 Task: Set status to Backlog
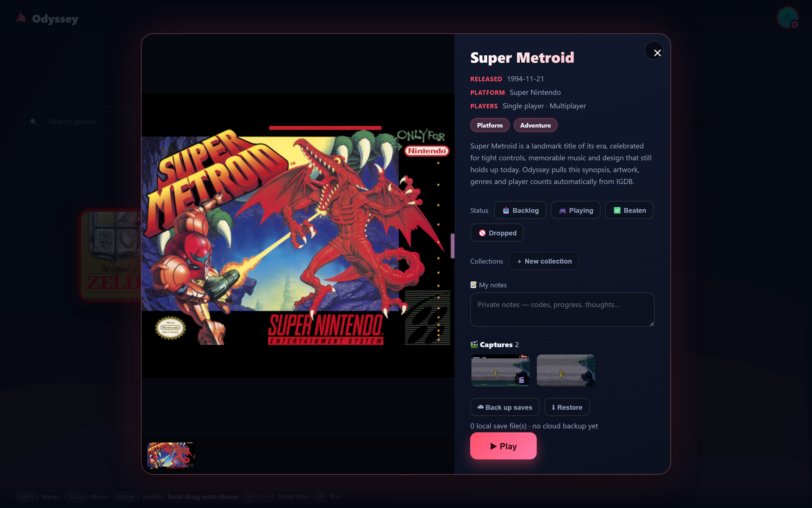[520, 210]
